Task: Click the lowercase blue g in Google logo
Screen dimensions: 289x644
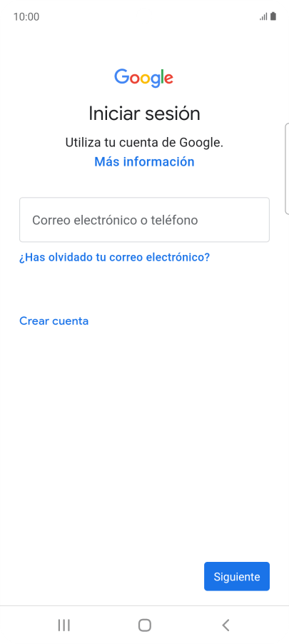Action: (155, 81)
